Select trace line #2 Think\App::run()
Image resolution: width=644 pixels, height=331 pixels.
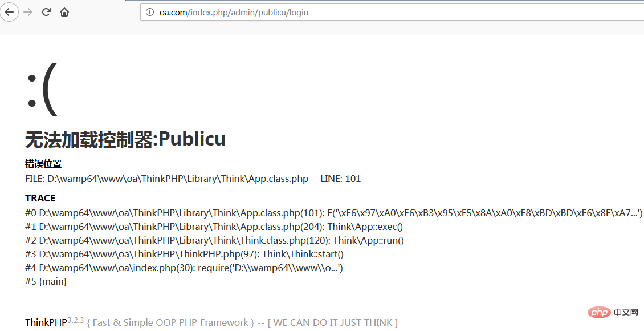[214, 240]
